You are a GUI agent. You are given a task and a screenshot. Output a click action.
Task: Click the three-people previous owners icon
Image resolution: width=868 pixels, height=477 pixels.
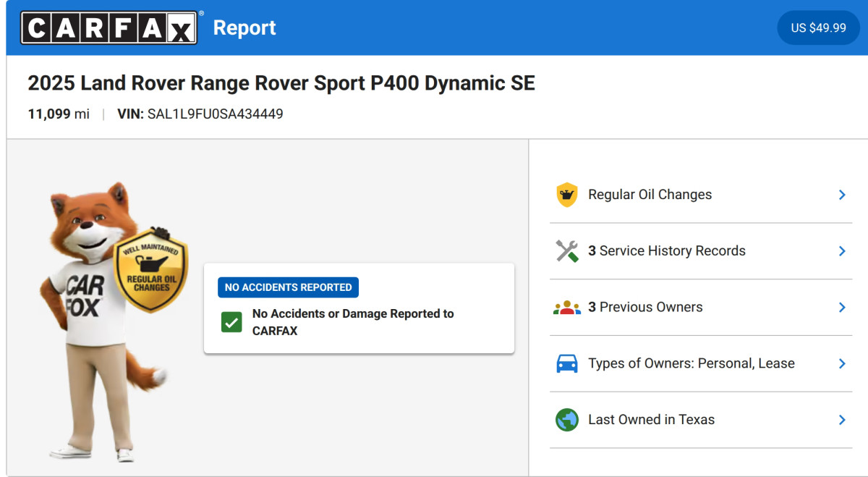coord(566,308)
